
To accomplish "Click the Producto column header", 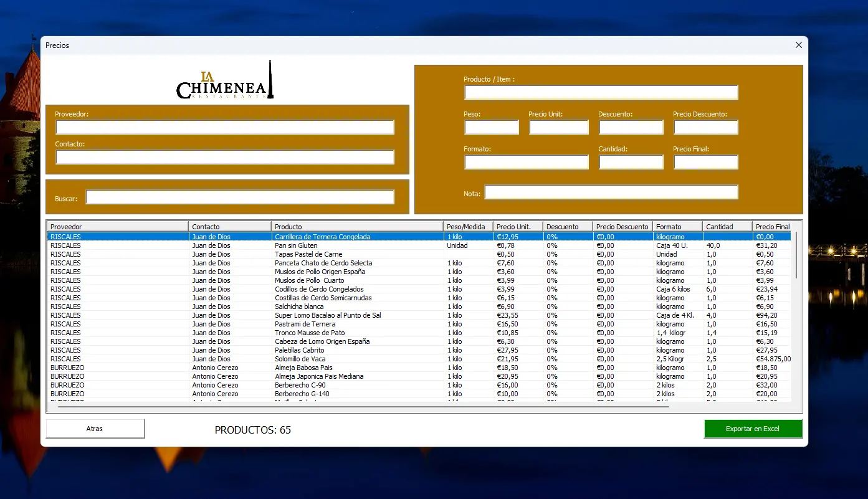I will (x=357, y=227).
